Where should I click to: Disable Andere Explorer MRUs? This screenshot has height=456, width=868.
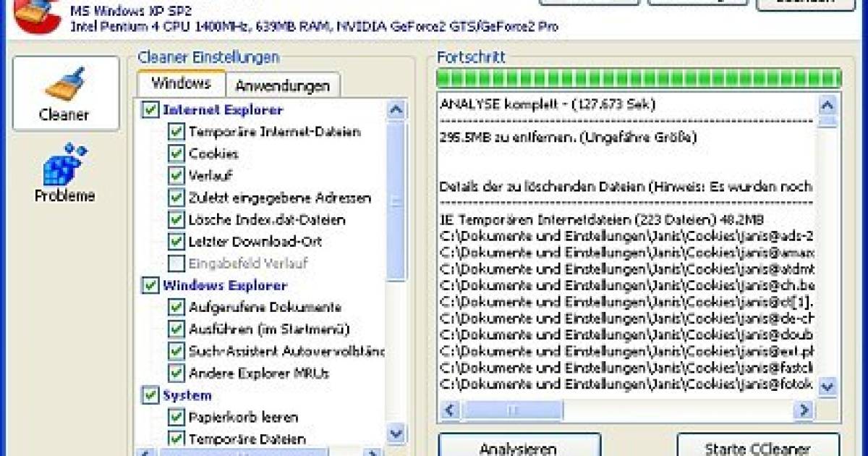(176, 373)
